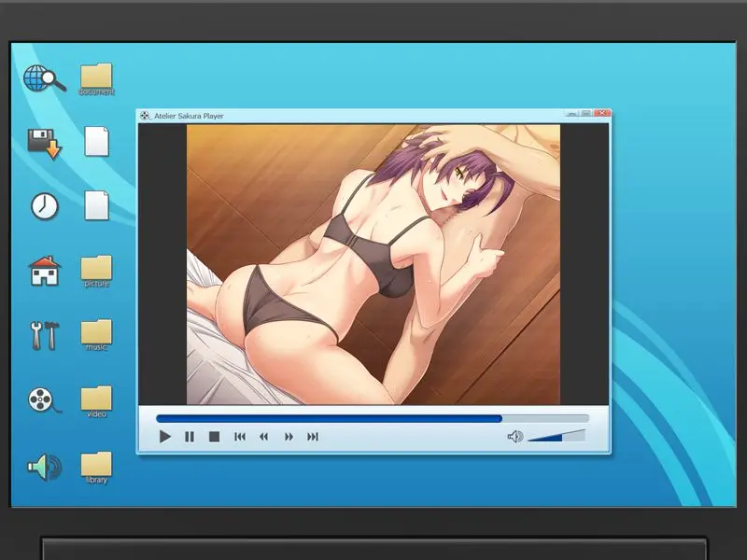The width and height of the screenshot is (747, 560).
Task: Stop the video with the square button
Action: 215,436
